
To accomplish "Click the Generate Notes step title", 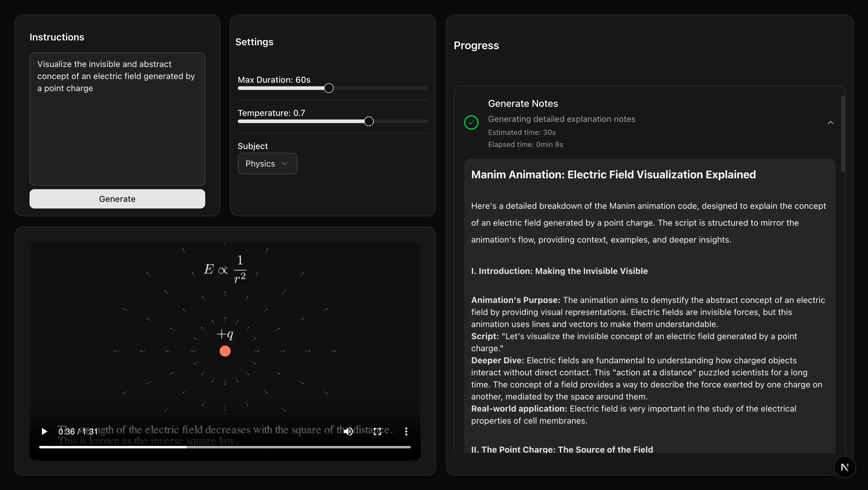I will [523, 103].
